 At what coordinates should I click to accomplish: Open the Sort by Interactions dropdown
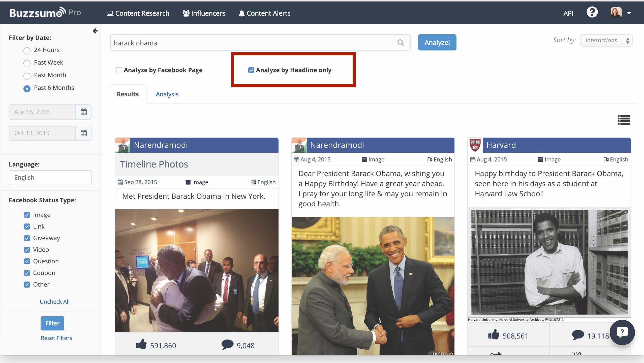[606, 40]
